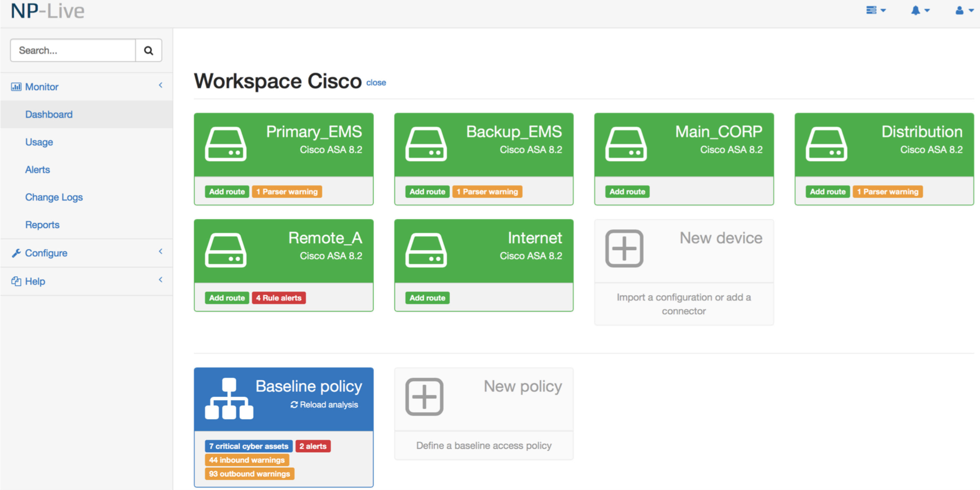Click 4 Rule alerts on Remote_A
Screen dimensions: 980x490
point(278,298)
